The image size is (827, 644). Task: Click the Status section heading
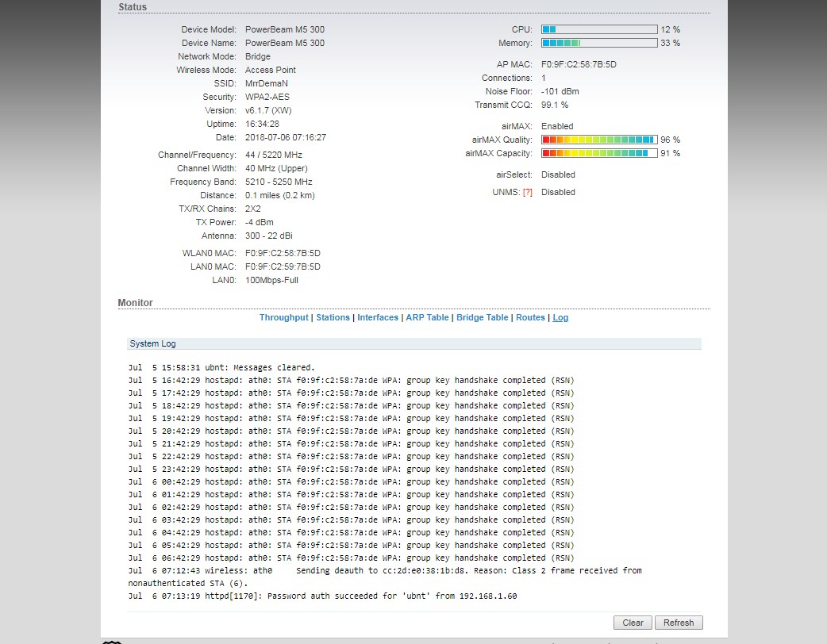[133, 7]
